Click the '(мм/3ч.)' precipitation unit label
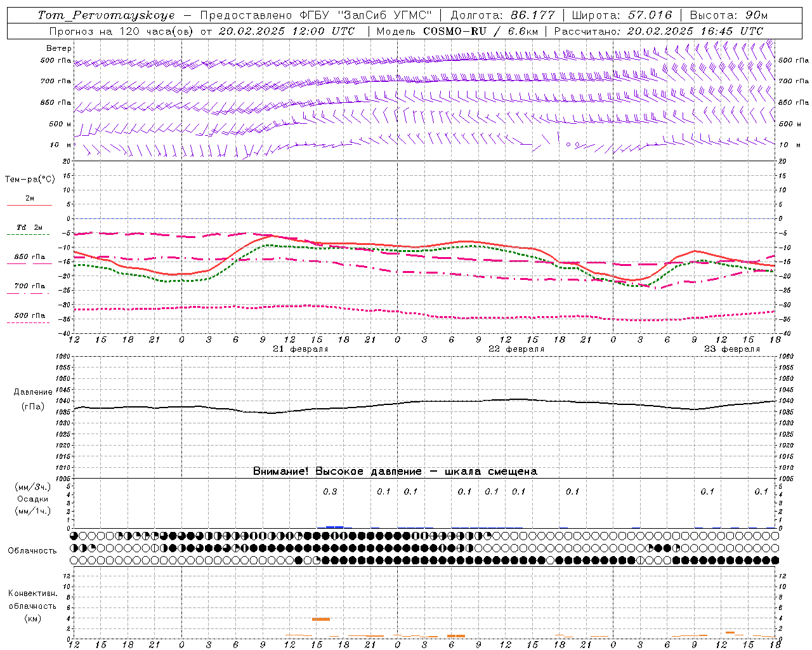812x650 pixels. point(33,487)
